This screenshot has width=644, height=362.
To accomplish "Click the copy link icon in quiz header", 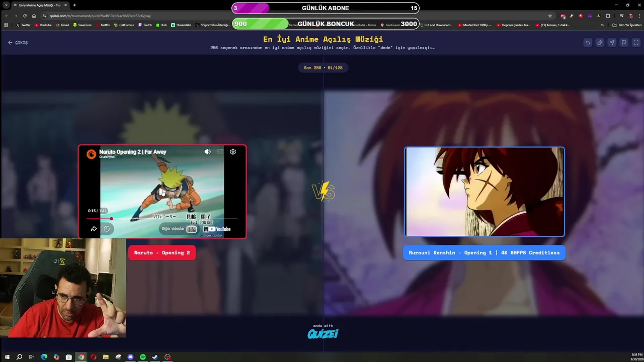I will [600, 43].
